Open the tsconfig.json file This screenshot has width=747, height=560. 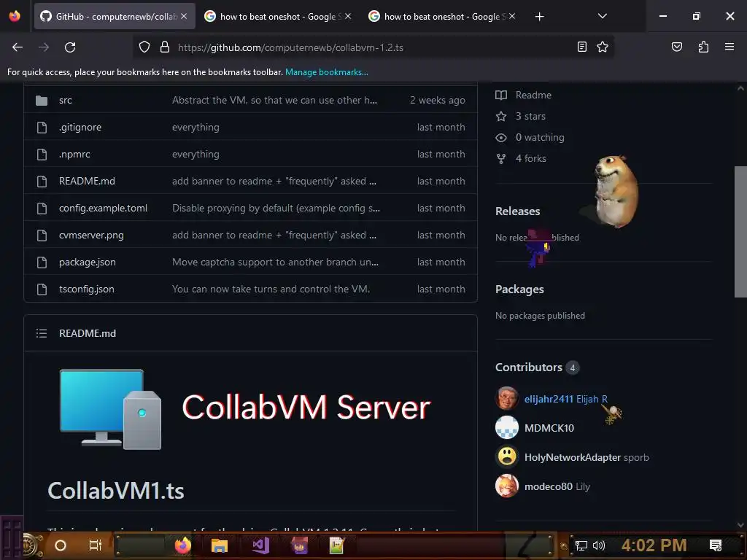point(86,289)
